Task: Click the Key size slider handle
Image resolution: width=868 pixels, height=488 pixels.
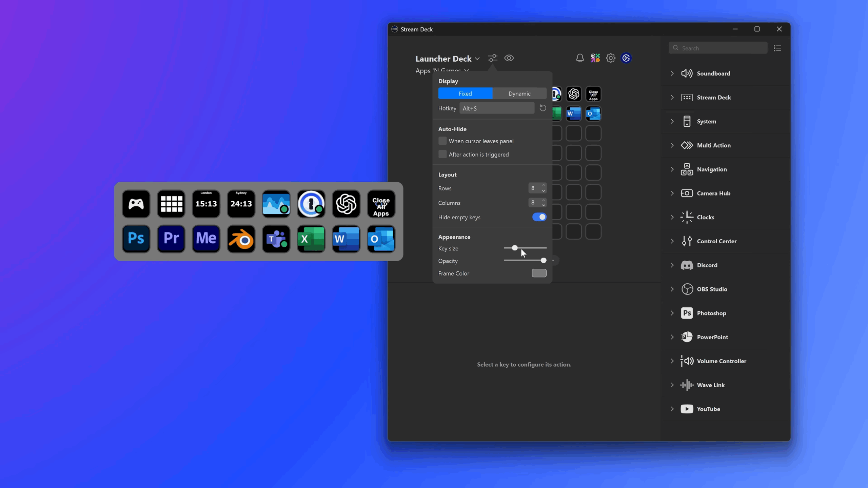Action: point(515,248)
